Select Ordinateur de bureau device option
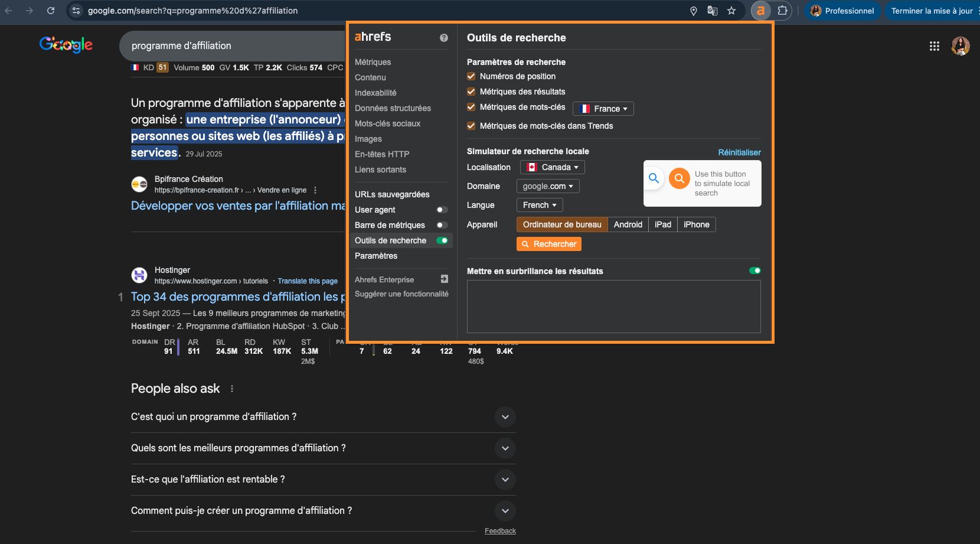 pyautogui.click(x=562, y=224)
